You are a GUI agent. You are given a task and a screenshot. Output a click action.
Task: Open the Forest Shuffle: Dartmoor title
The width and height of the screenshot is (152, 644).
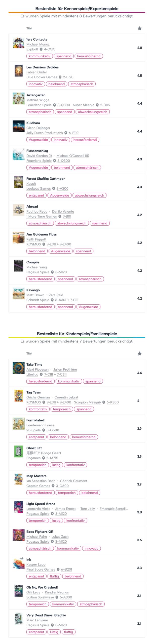(46, 179)
